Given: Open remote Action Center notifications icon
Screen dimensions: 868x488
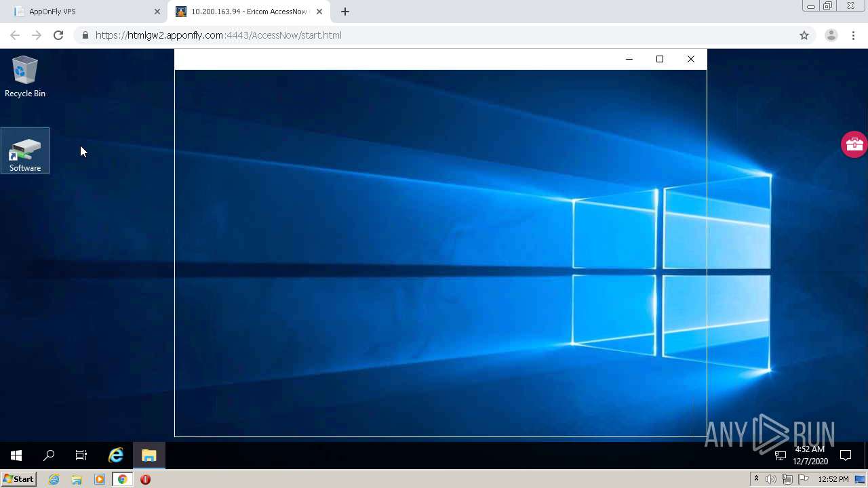Looking at the screenshot, I should [846, 455].
